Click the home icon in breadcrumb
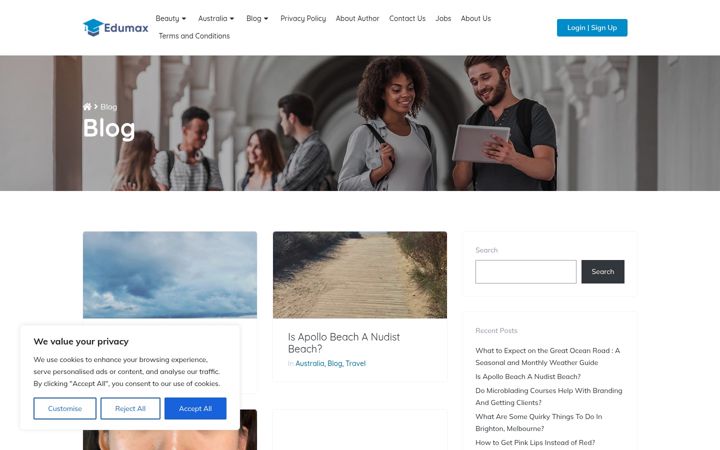The width and height of the screenshot is (720, 450). click(x=87, y=107)
